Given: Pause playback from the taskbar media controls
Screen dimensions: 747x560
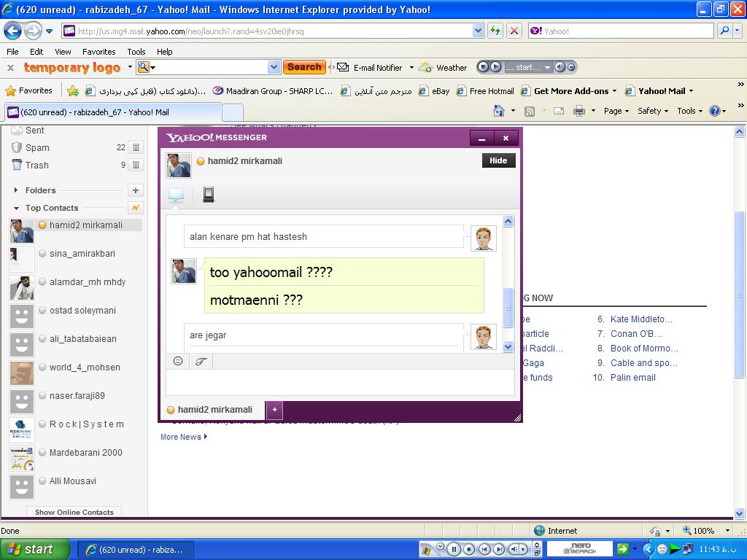Looking at the screenshot, I should (454, 550).
